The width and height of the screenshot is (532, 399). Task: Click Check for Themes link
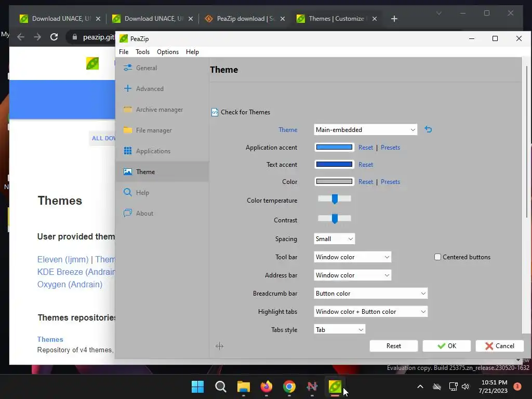245,112
